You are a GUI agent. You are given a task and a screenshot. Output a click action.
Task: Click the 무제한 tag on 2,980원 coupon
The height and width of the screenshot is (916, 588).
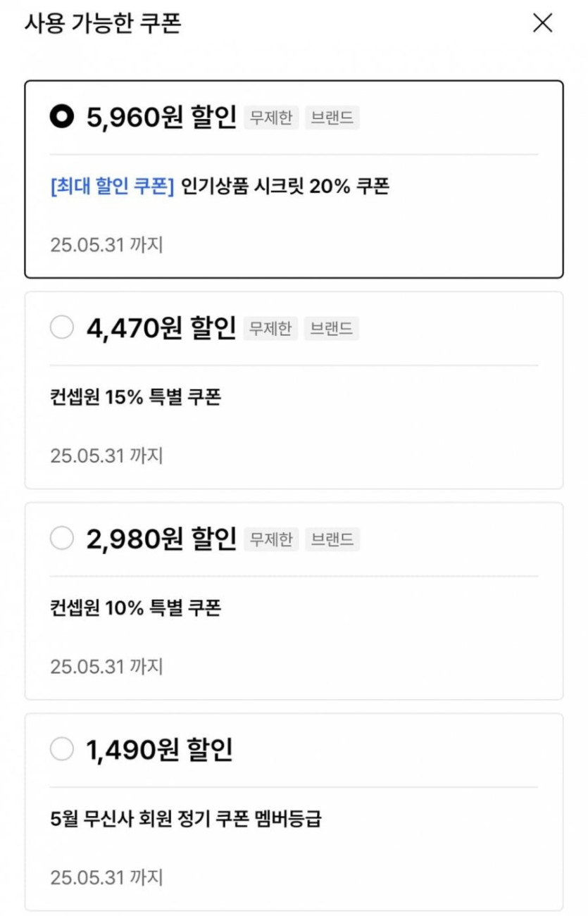271,539
